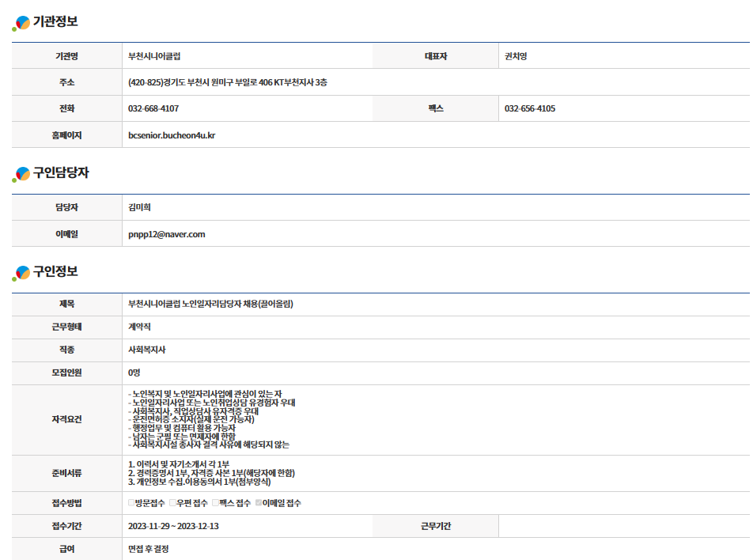Check the 방문접수 checkbox
The height and width of the screenshot is (560, 753).
click(x=131, y=503)
